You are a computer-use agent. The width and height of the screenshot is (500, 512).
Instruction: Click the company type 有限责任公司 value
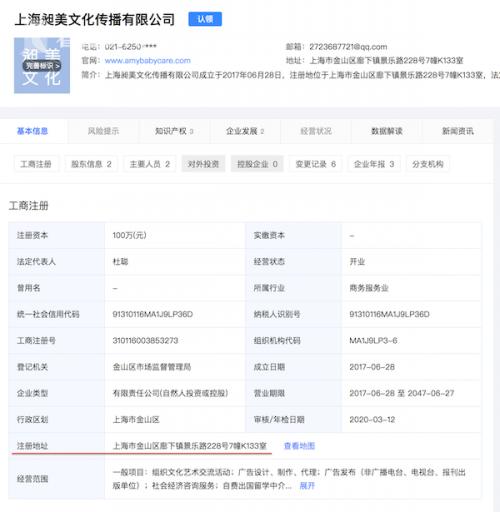pos(170,393)
